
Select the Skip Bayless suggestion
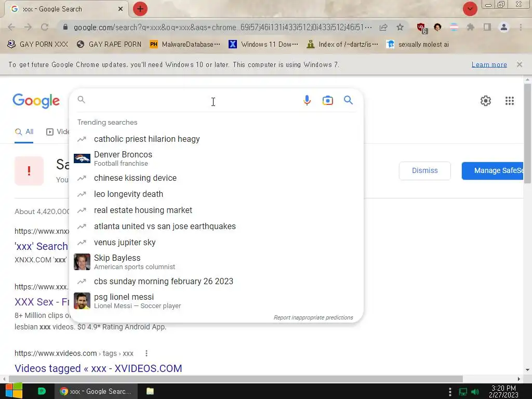pyautogui.click(x=216, y=262)
